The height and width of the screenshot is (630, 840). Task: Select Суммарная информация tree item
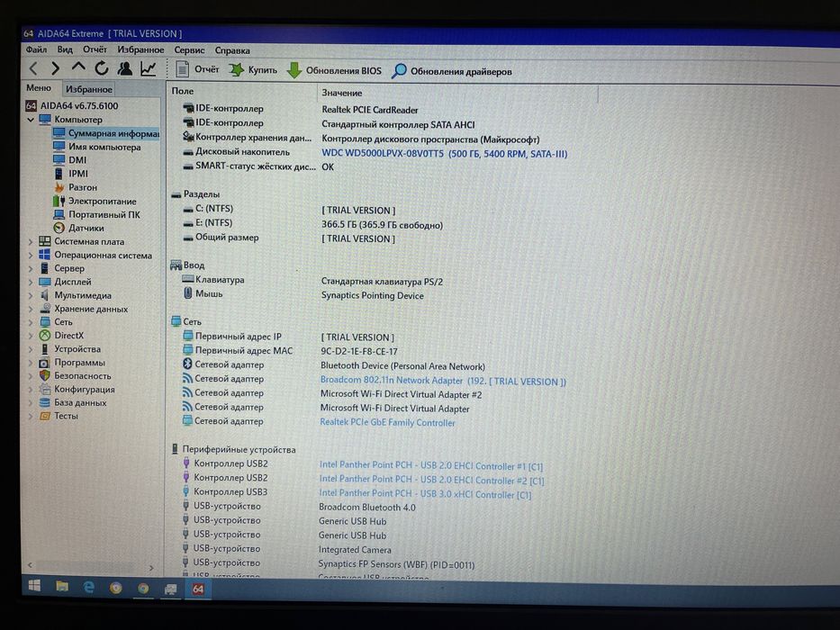[106, 133]
